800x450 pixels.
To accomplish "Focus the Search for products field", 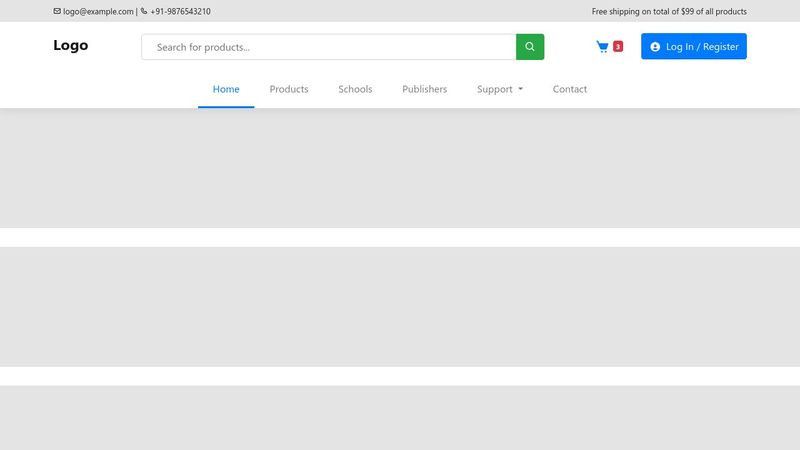I will [330, 47].
